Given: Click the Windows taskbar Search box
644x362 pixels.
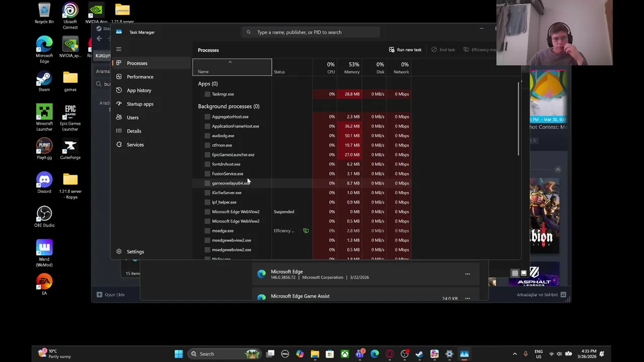Looking at the screenshot, I should click(x=225, y=354).
